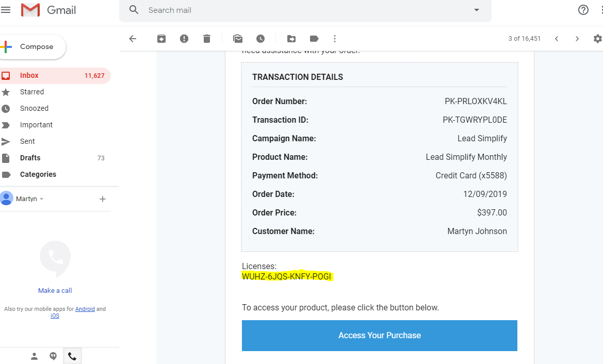Open the three-dot More options menu
This screenshot has width=603, height=364.
click(x=335, y=39)
